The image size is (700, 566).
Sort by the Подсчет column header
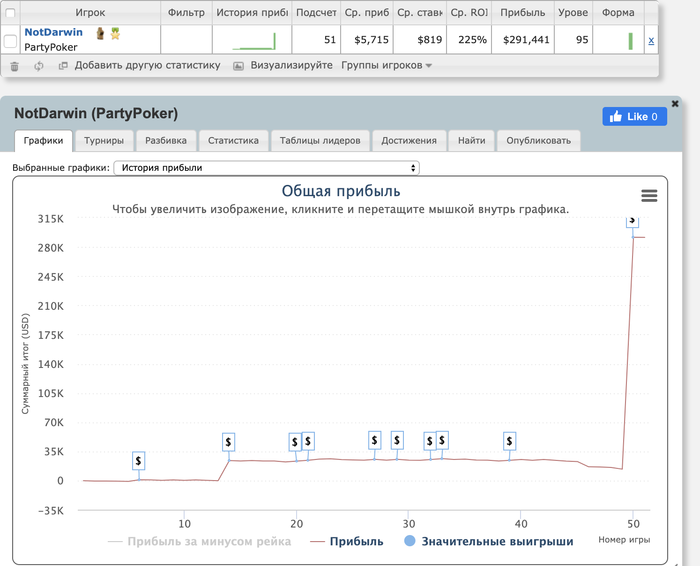click(316, 12)
